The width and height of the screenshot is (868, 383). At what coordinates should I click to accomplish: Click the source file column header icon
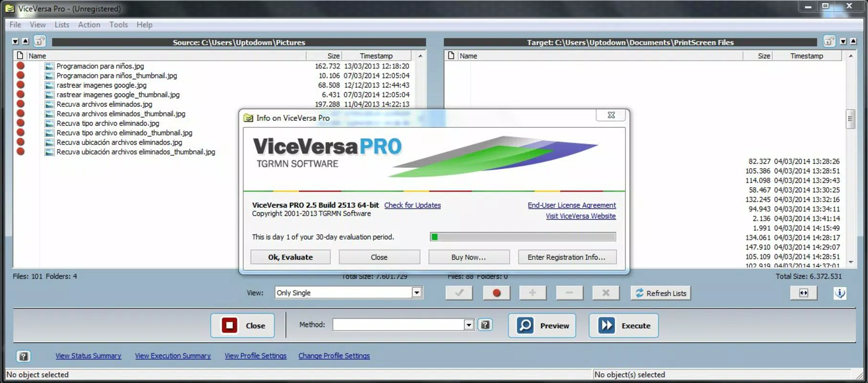click(x=20, y=56)
